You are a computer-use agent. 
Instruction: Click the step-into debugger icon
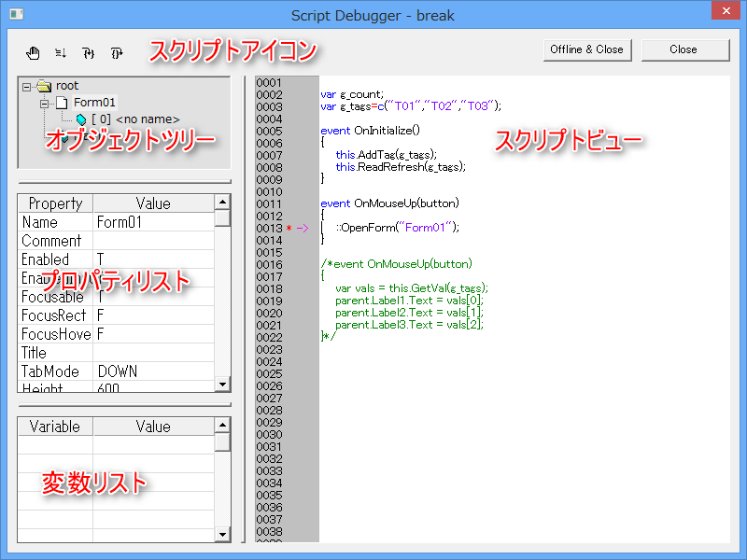pos(88,53)
